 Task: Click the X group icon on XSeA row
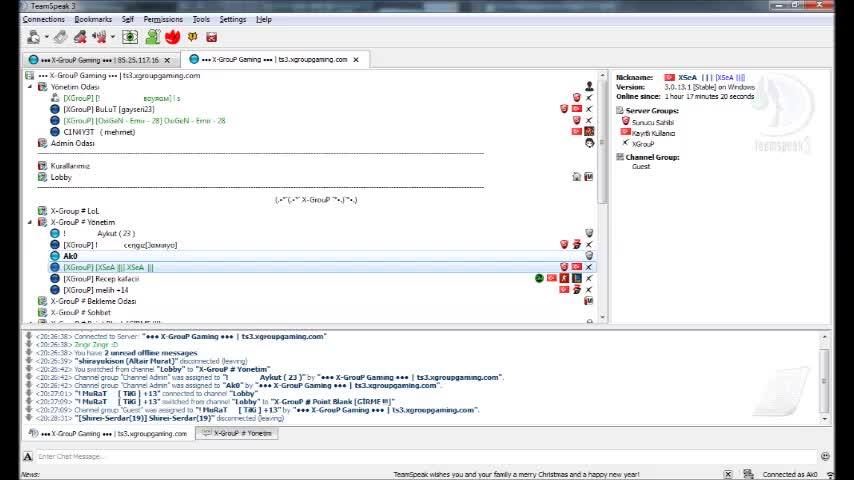(x=589, y=267)
